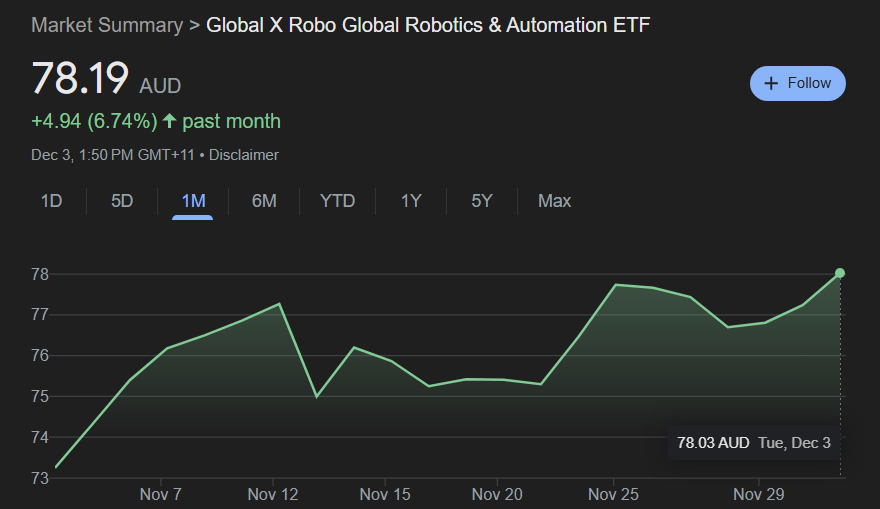
Task: Select the 1D time range tab
Action: (x=51, y=201)
